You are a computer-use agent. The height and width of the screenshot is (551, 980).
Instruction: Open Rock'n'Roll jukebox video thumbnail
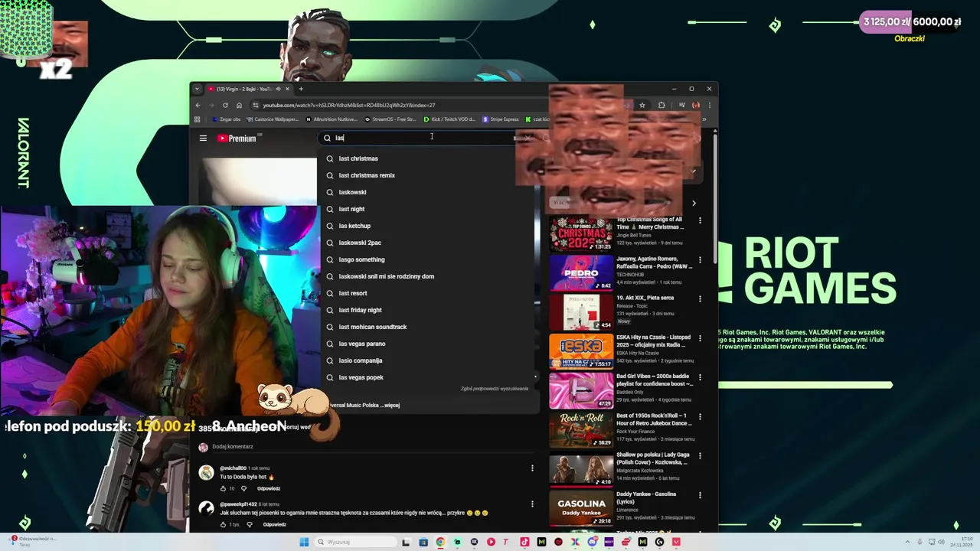[x=581, y=429]
